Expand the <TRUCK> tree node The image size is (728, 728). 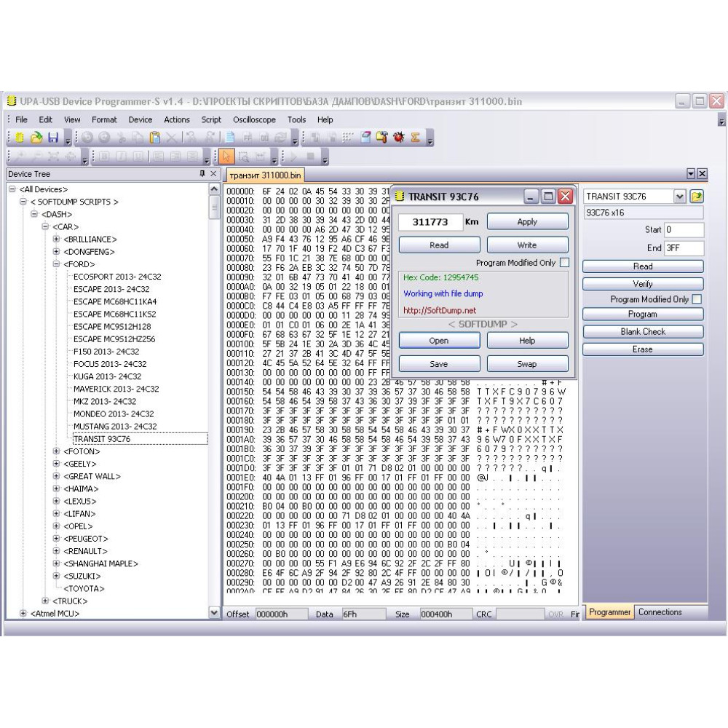click(x=45, y=601)
